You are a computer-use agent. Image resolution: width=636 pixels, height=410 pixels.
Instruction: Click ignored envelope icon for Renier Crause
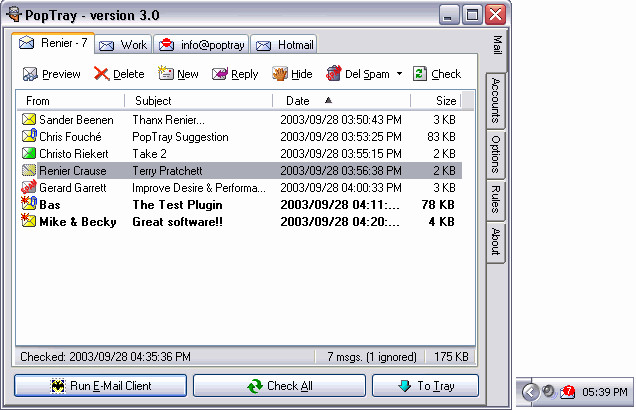tap(29, 170)
